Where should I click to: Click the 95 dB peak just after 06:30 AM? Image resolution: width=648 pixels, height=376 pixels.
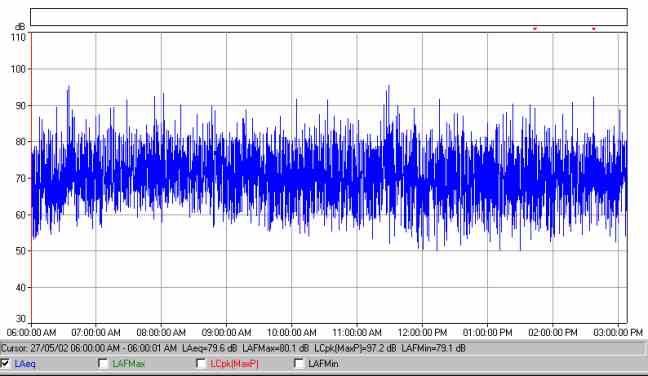69,88
